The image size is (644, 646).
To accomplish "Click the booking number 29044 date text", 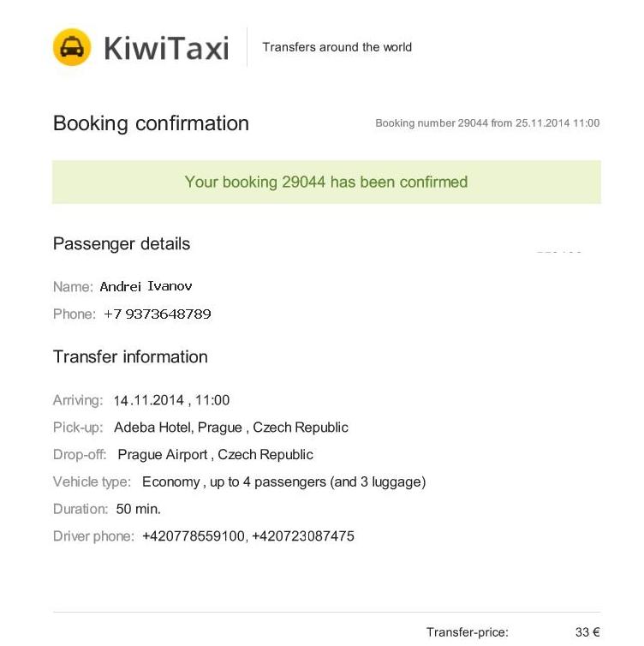I will tap(487, 123).
